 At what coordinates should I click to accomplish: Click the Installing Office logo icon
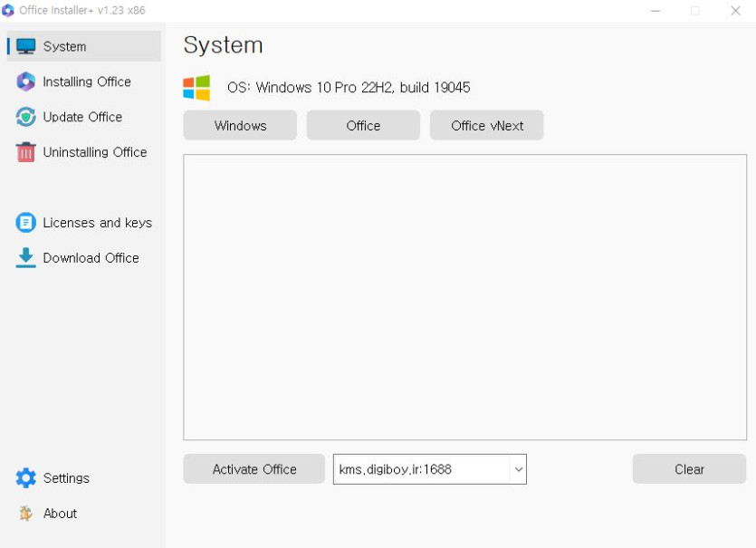click(26, 82)
